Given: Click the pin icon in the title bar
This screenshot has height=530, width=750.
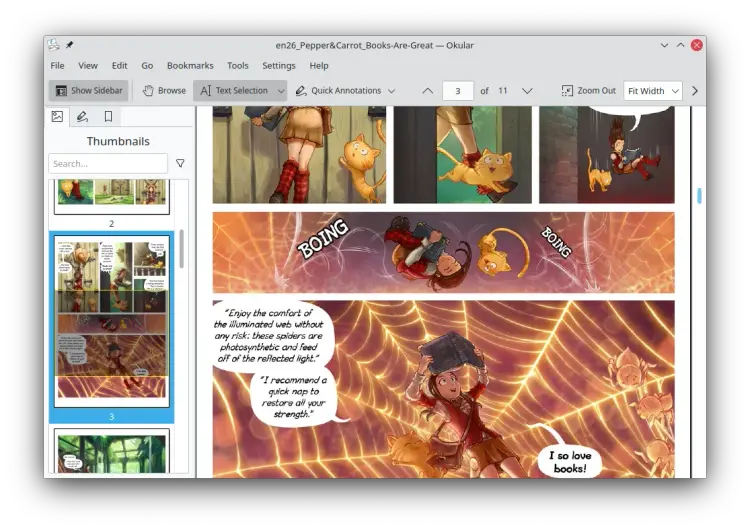Looking at the screenshot, I should 70,45.
